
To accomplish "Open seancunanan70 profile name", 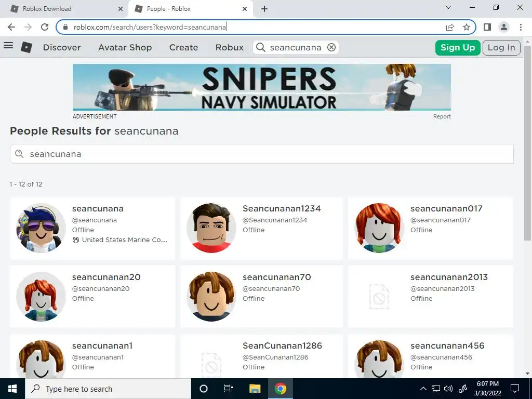I will coord(277,277).
